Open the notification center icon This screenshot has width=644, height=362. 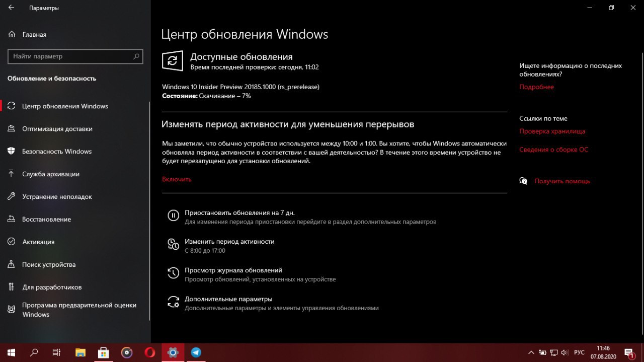point(629,352)
